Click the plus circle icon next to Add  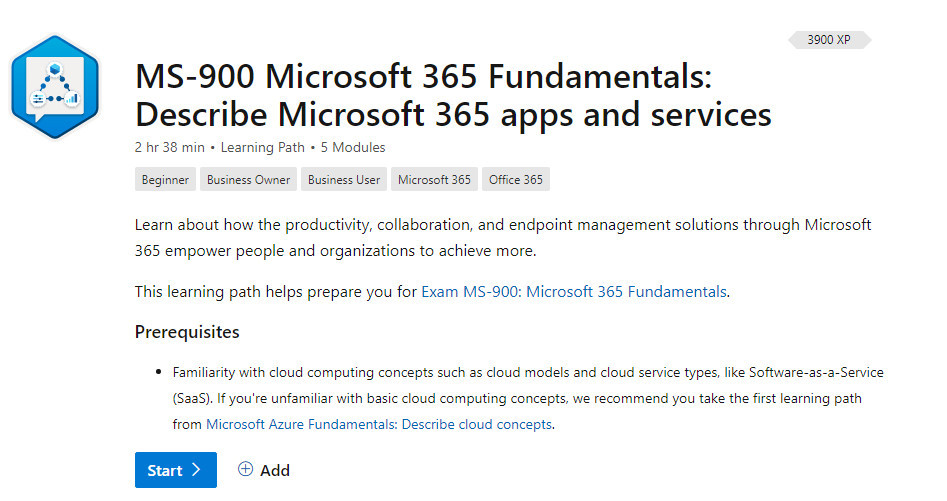tap(245, 469)
